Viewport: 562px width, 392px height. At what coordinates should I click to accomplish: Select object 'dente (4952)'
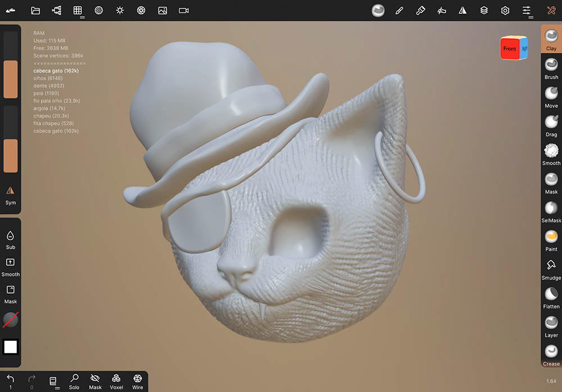(x=49, y=85)
